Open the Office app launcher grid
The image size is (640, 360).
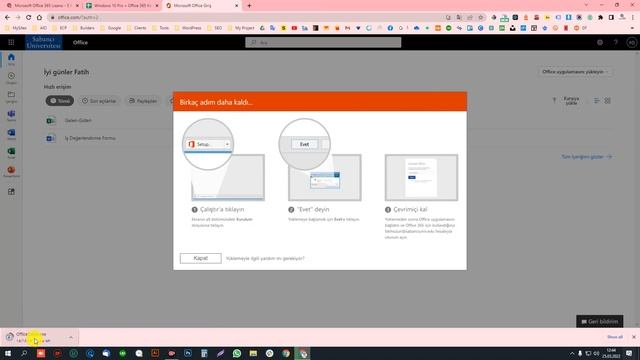point(11,42)
